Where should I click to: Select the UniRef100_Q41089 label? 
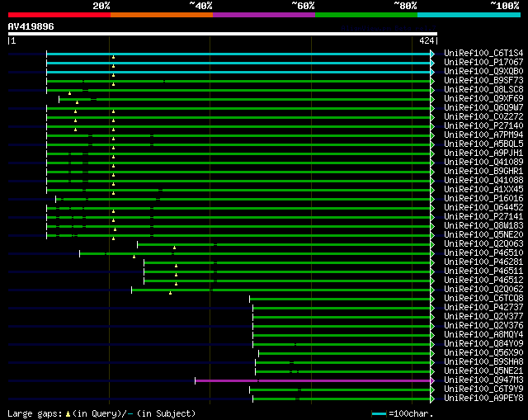click(x=483, y=163)
